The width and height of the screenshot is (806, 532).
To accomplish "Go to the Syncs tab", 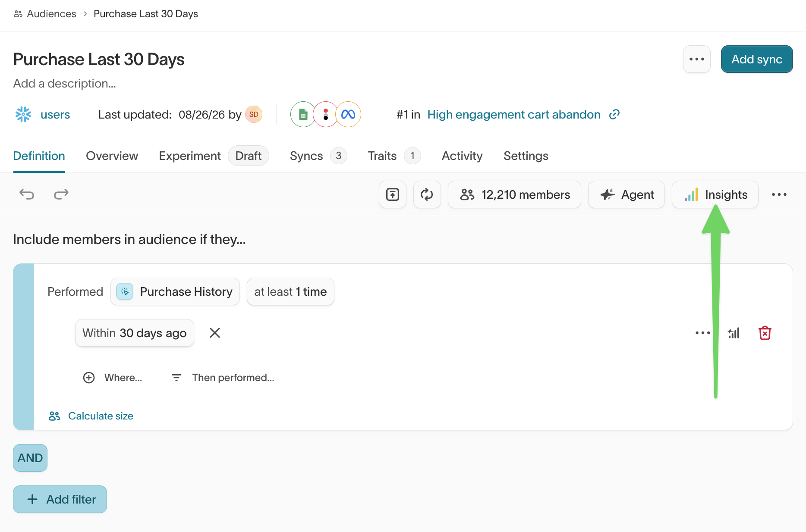I will [318, 156].
